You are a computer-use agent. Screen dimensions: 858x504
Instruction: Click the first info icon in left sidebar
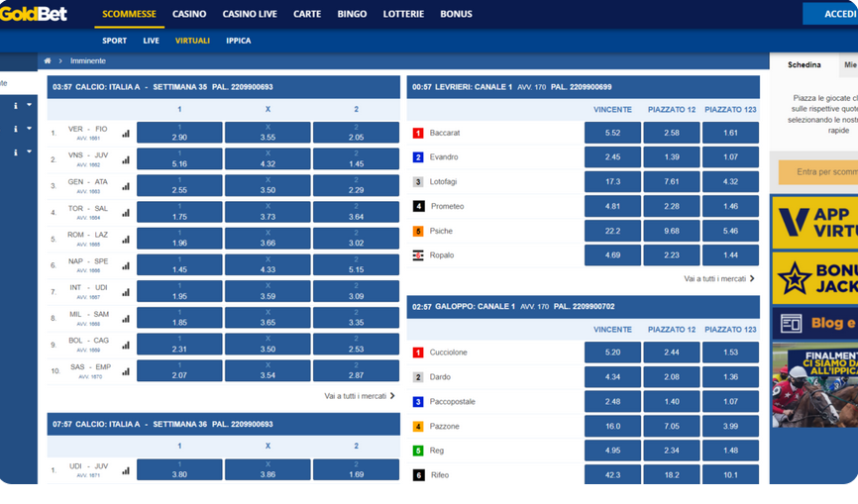15,106
